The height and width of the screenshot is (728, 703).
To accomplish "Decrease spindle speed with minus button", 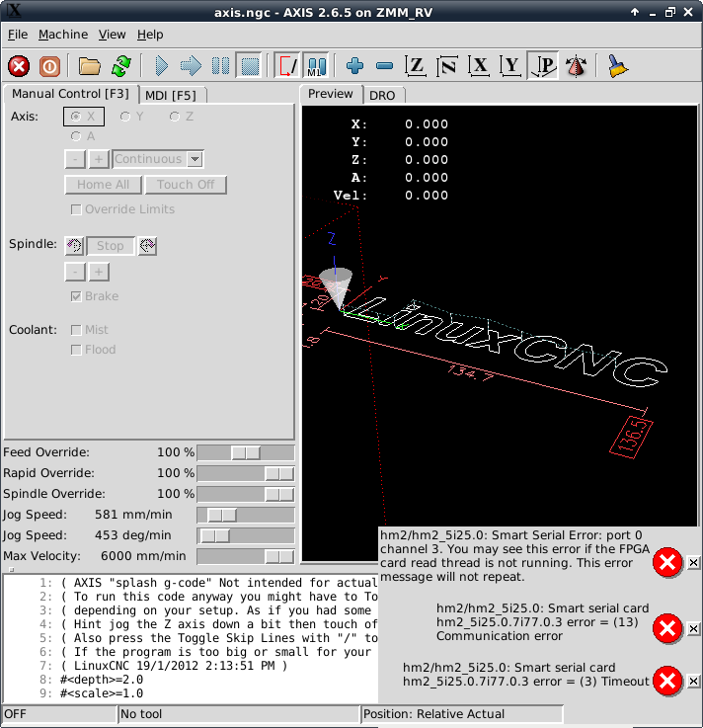I will point(75,272).
